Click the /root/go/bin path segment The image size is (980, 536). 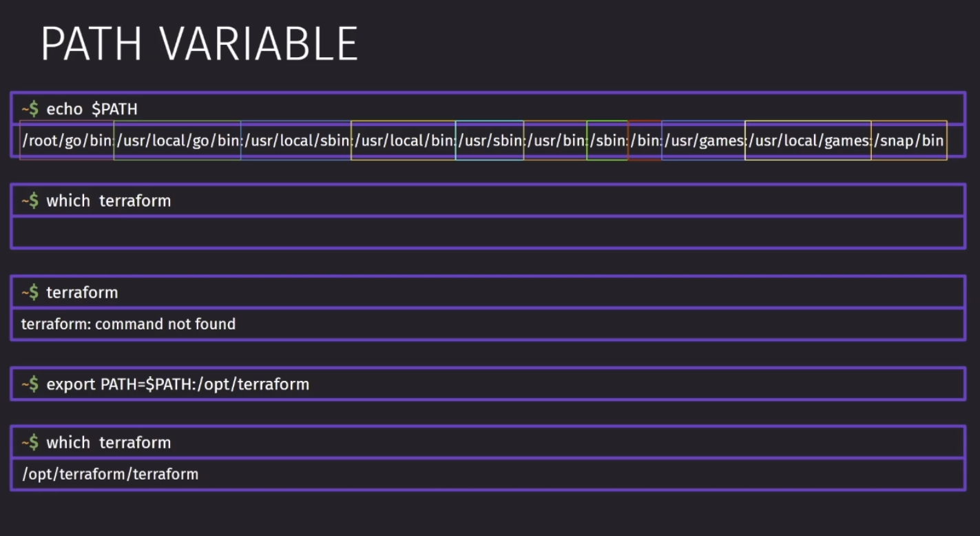67,141
